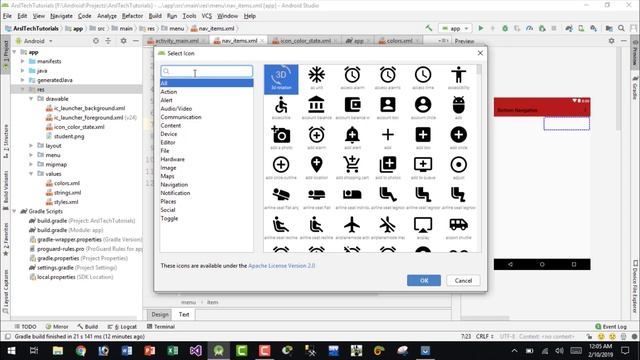Expand the java folder
The height and width of the screenshot is (360, 640).
tap(23, 71)
